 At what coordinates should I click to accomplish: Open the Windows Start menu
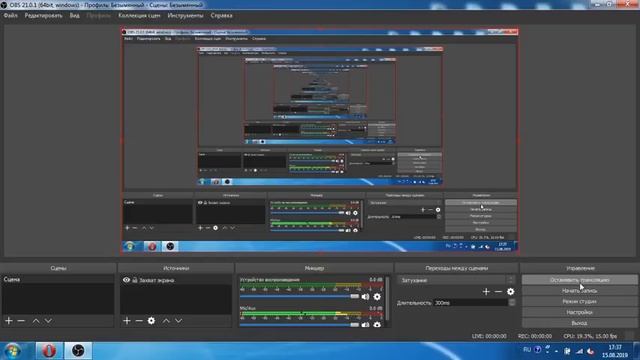[13, 351]
